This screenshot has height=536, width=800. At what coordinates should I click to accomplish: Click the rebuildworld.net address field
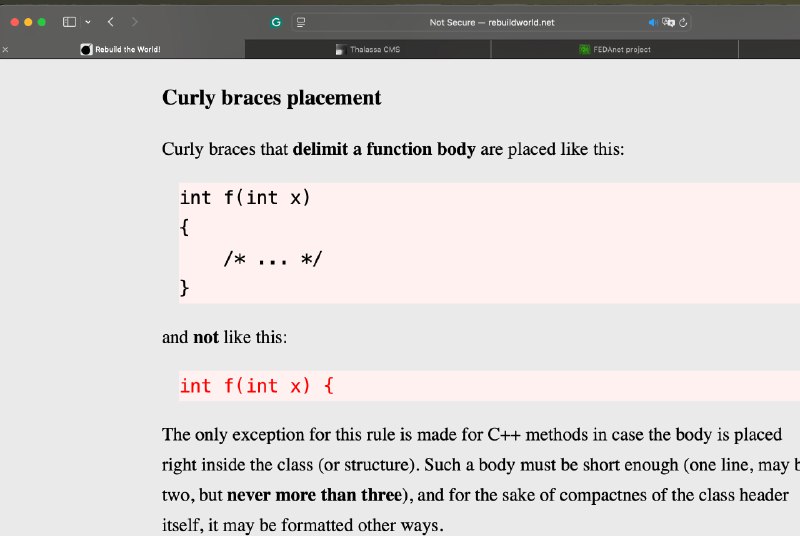pos(491,22)
